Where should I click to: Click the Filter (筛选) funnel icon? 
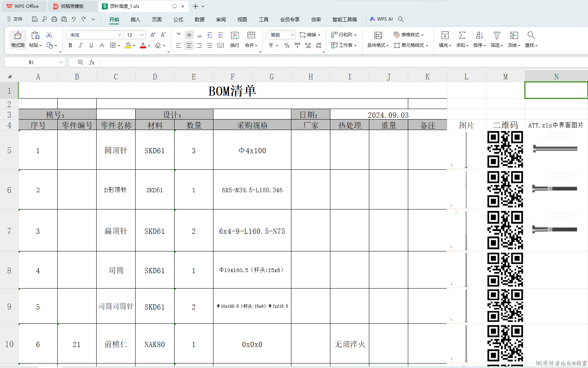coord(497,35)
